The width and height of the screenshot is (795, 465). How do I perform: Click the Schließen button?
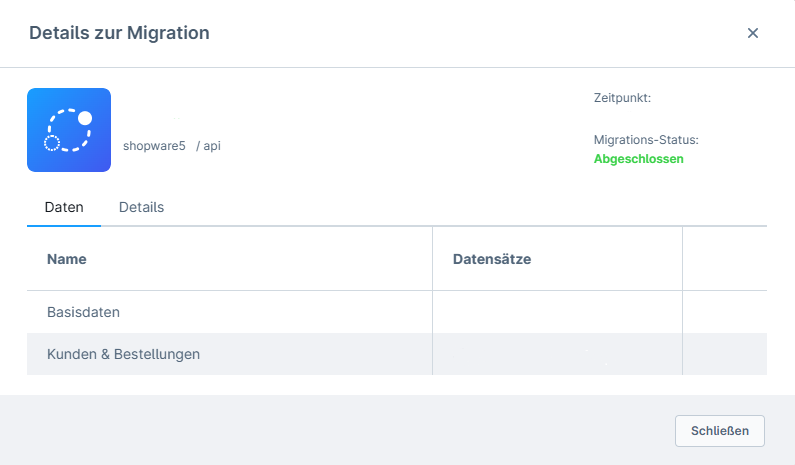pyautogui.click(x=719, y=431)
